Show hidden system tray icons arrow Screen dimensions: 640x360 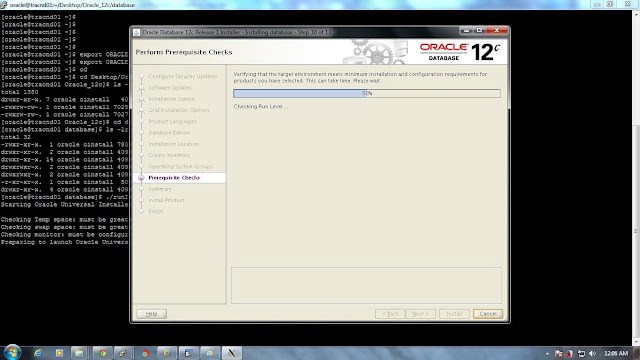[x=547, y=353]
